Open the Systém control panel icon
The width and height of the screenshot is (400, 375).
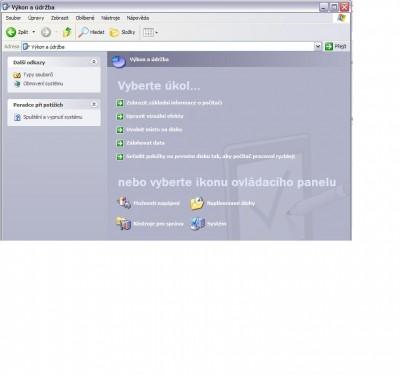(x=197, y=224)
